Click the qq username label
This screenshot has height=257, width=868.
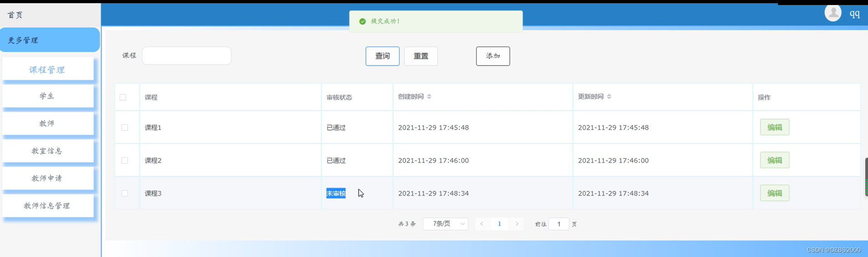(x=855, y=13)
